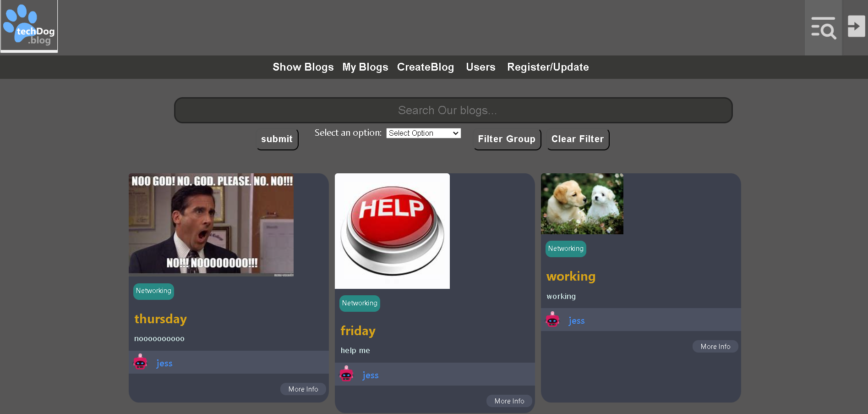Open the Select Option dropdown

tap(423, 133)
